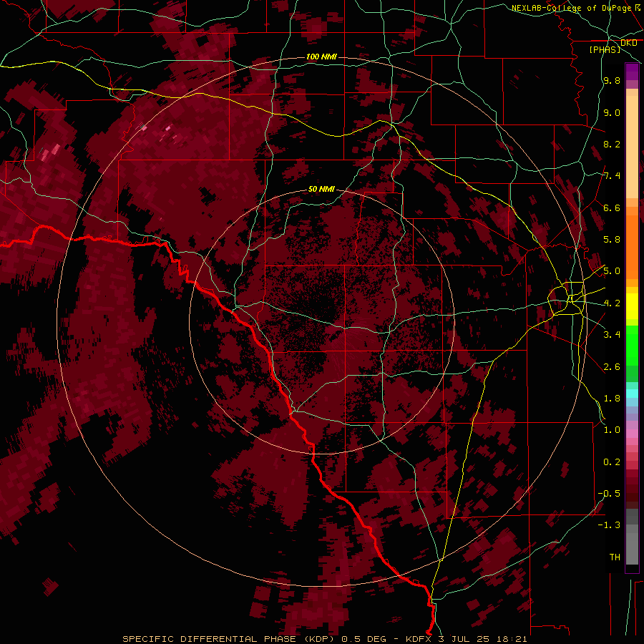This screenshot has height=644, width=644.
Task: Click the 1.0 value on the color scale
Action: coord(612,430)
